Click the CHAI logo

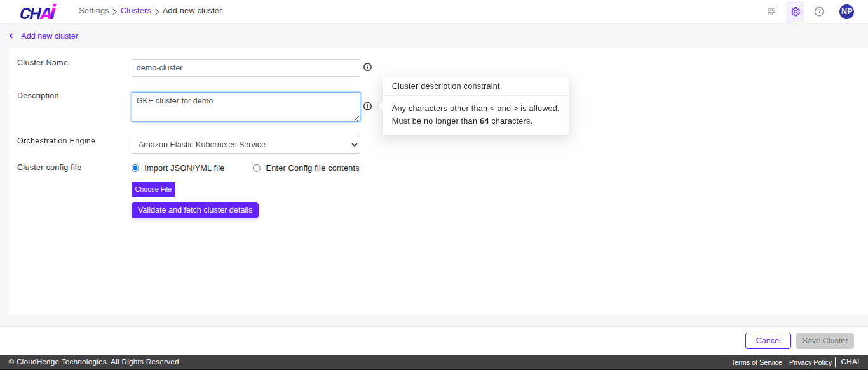tap(37, 11)
